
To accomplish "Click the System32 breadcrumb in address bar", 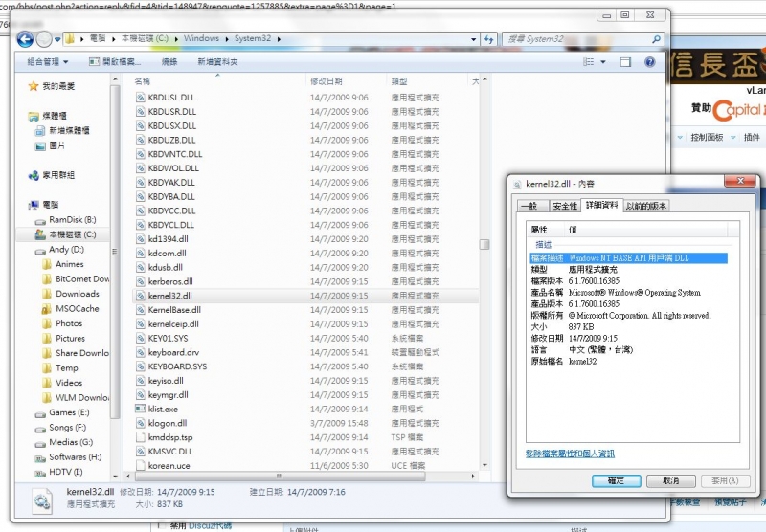I will coord(252,38).
